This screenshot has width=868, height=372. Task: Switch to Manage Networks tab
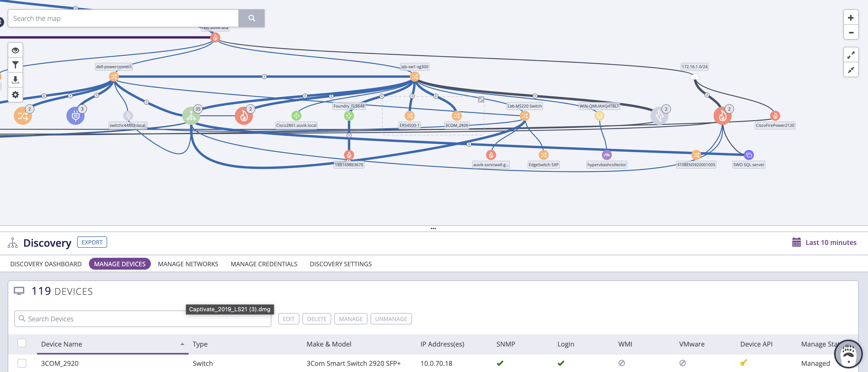pyautogui.click(x=188, y=264)
